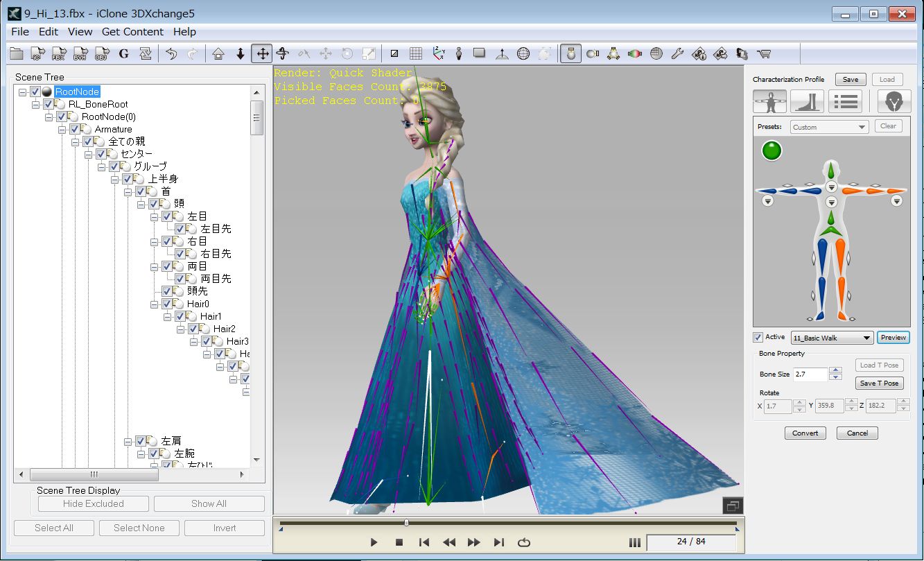Click the wrench settings icon

click(678, 53)
